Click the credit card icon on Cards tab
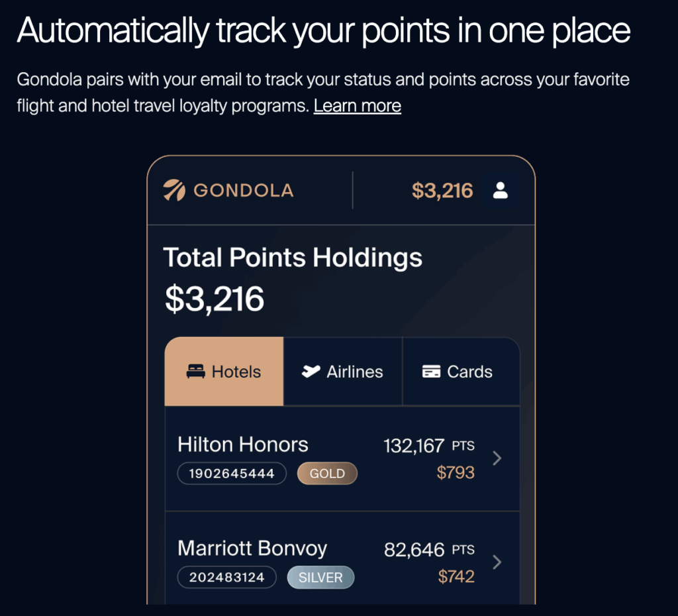 [x=431, y=372]
